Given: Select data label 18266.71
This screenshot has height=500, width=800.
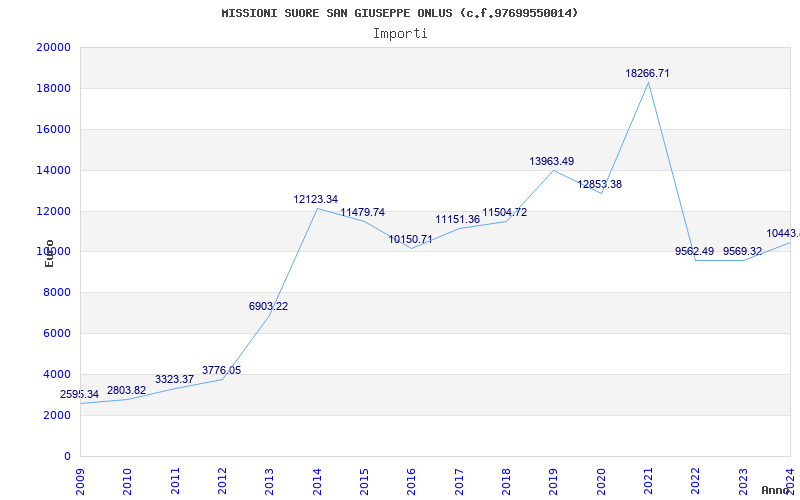Looking at the screenshot, I should pyautogui.click(x=647, y=73).
